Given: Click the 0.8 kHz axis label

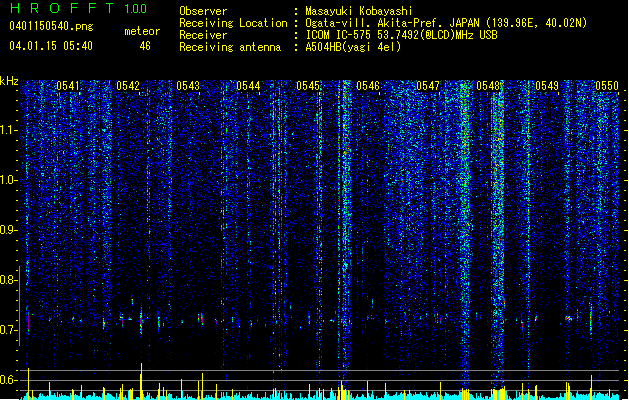Looking at the screenshot, I should click(x=8, y=280).
